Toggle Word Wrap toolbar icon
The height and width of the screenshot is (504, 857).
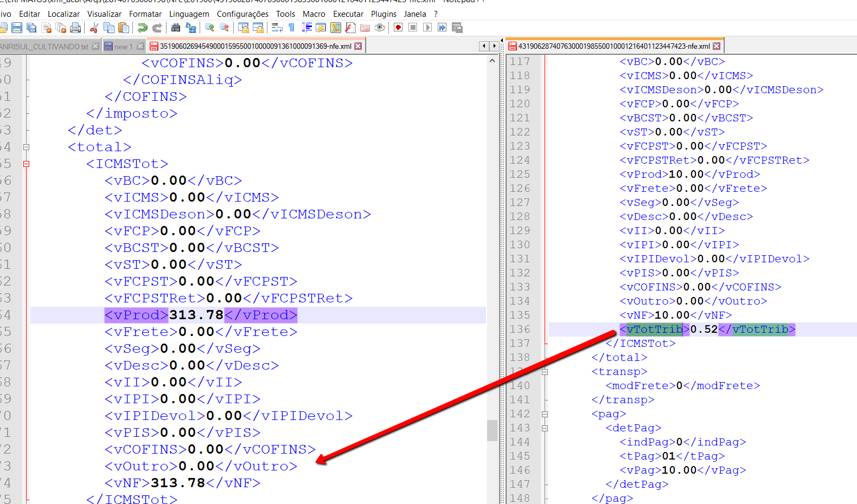pos(277,28)
